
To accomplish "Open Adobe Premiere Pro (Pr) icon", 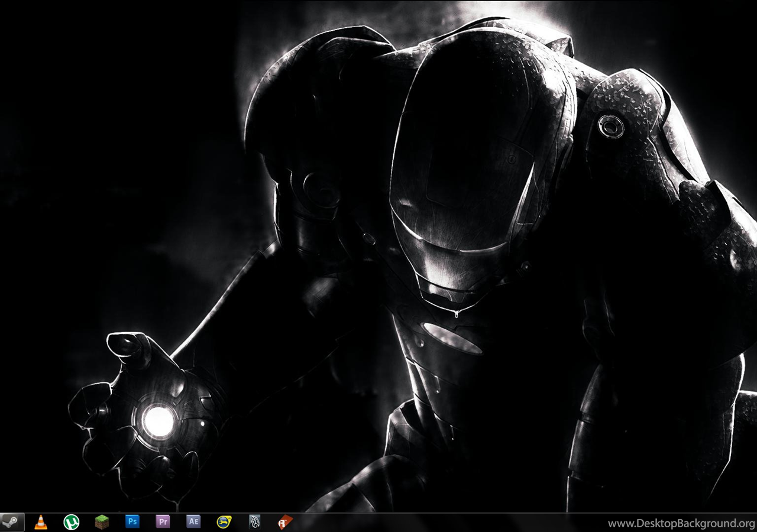I will (163, 521).
